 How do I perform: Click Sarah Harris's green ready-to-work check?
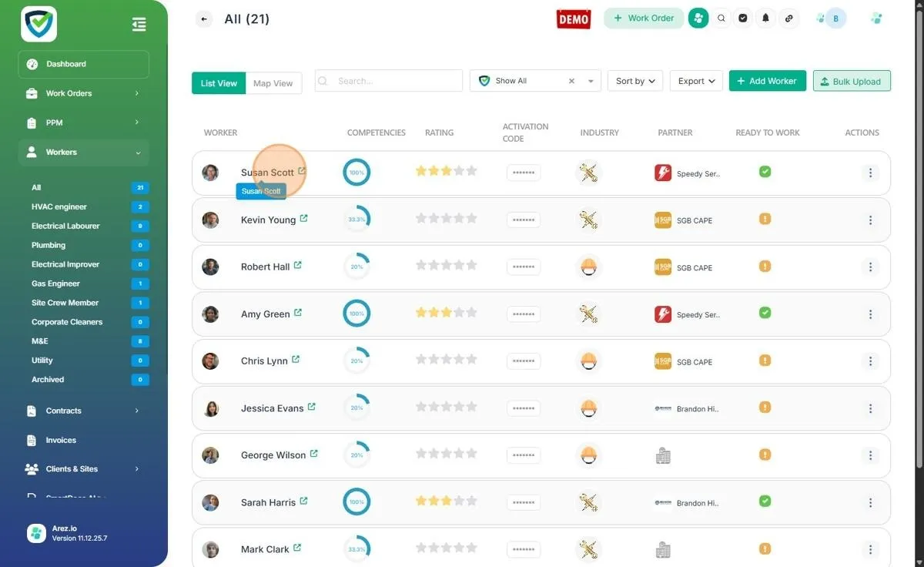pos(765,501)
